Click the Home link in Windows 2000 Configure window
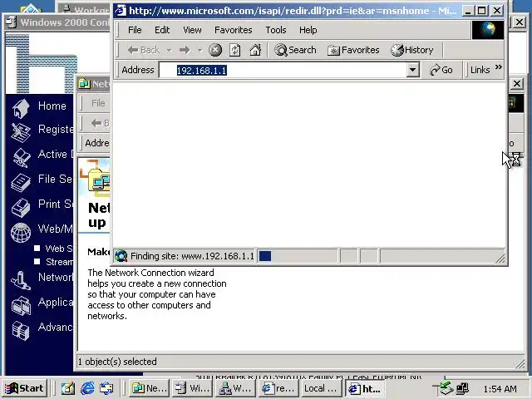 point(52,106)
